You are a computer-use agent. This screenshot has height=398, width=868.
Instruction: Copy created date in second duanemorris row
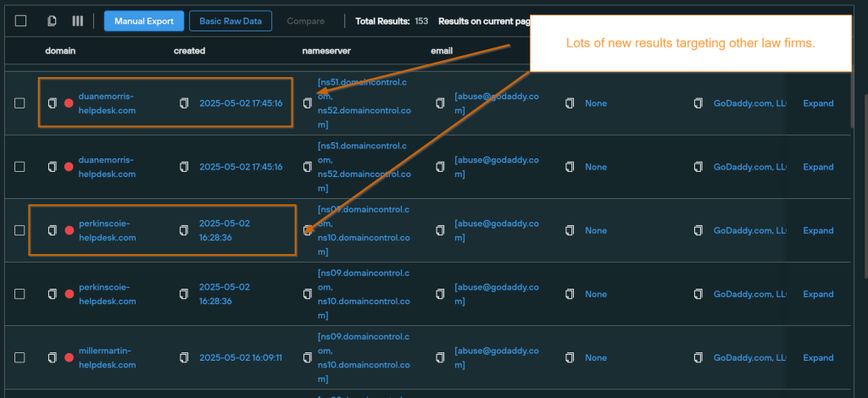pyautogui.click(x=184, y=167)
